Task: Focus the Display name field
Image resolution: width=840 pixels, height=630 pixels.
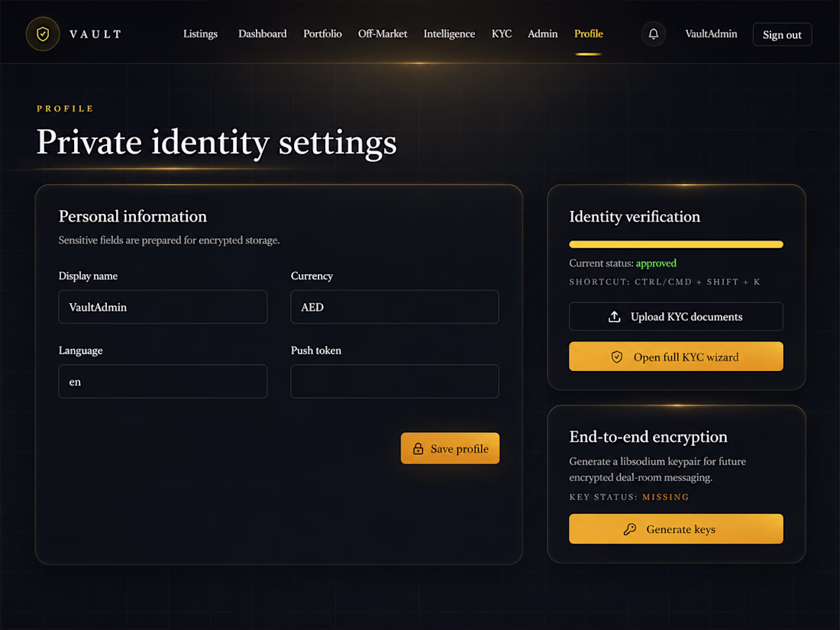Action: [163, 307]
